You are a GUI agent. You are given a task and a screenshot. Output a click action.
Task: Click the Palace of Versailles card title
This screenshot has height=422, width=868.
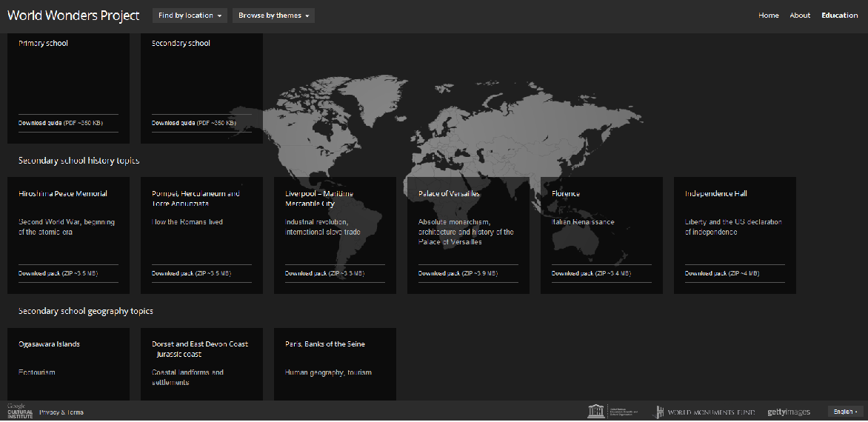tap(449, 193)
